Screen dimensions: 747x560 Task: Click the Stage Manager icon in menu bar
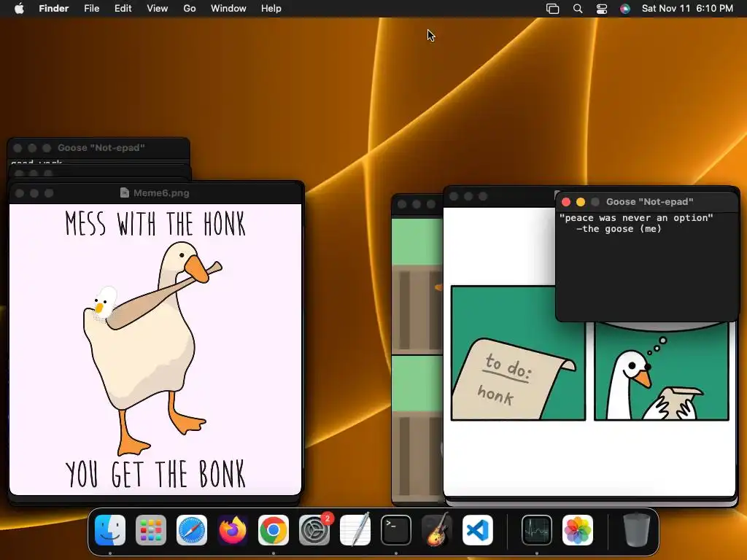(552, 9)
